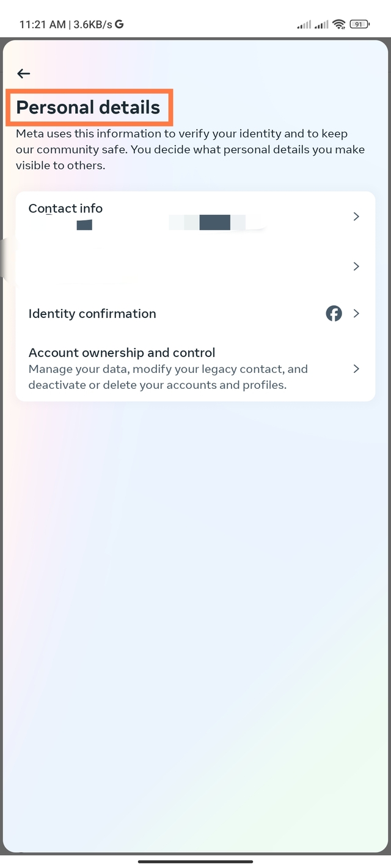The width and height of the screenshot is (391, 868).
Task: Click the Google G status icon
Action: (119, 24)
